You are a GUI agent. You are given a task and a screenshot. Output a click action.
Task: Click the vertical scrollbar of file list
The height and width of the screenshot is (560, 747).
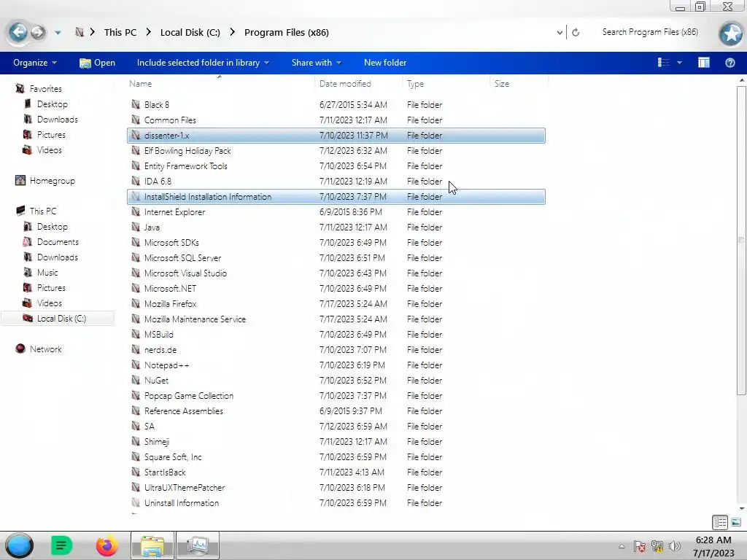pyautogui.click(x=741, y=241)
